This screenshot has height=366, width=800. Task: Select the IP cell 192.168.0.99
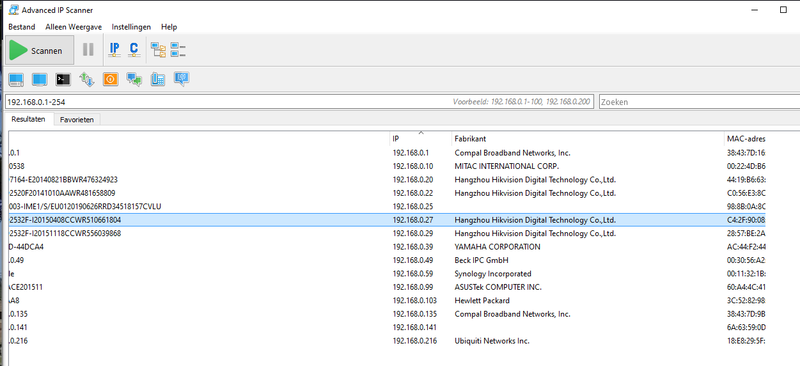coord(413,287)
